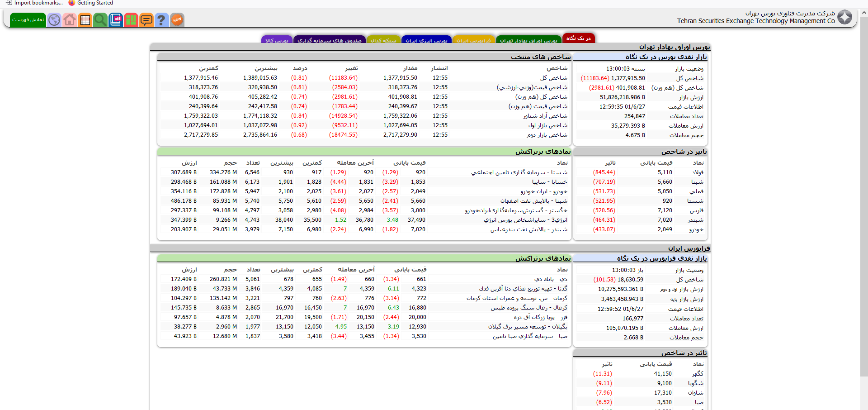
Task: Open خودرو - ایران خودرو symbol link
Action: click(544, 191)
